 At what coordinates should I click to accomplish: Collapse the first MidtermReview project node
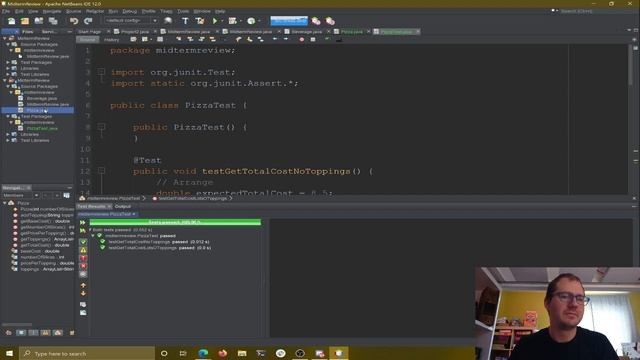point(5,38)
